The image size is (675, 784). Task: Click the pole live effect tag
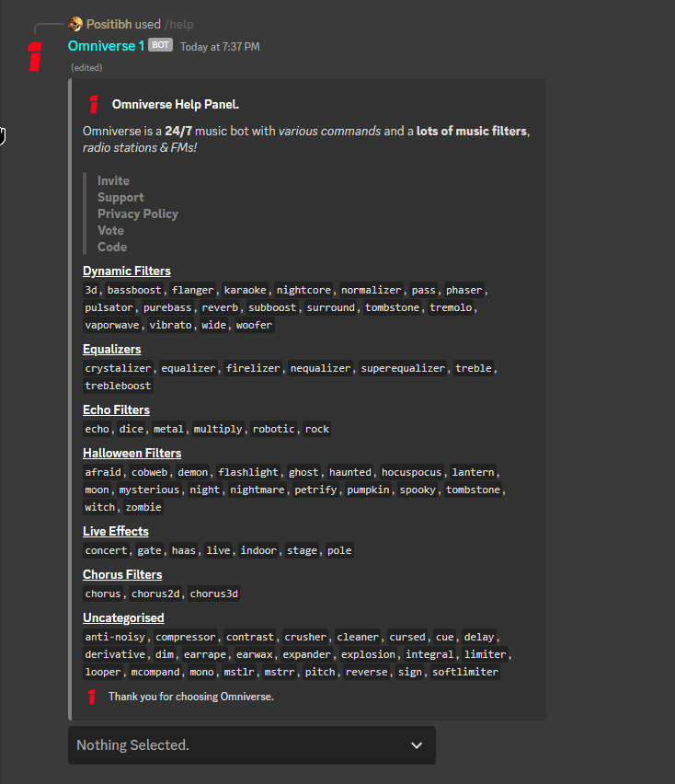point(339,550)
